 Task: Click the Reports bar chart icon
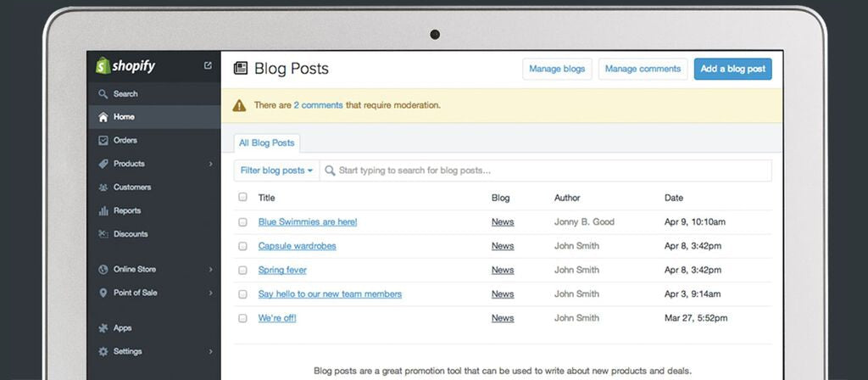[x=103, y=211]
